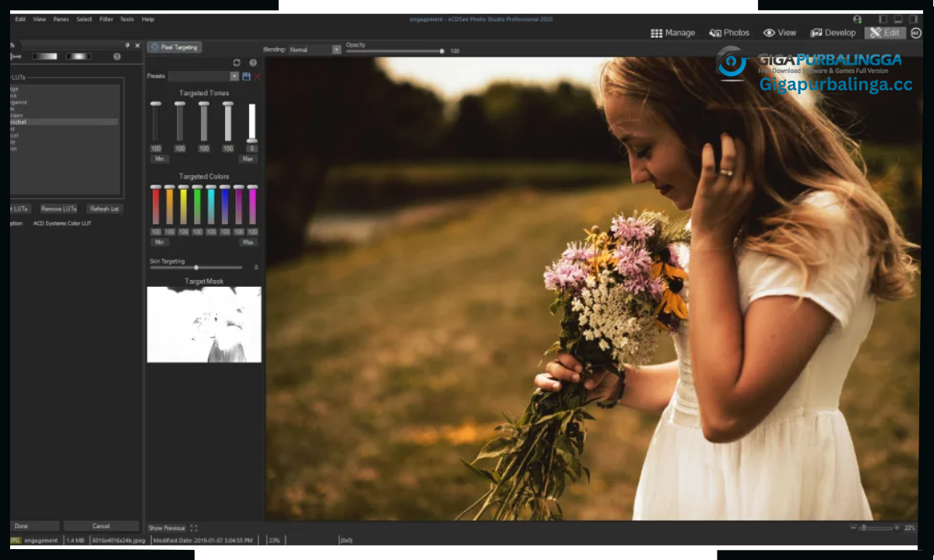Image resolution: width=934 pixels, height=560 pixels.
Task: Click the 6016x4016x24b jpeg status entry
Action: (x=118, y=540)
